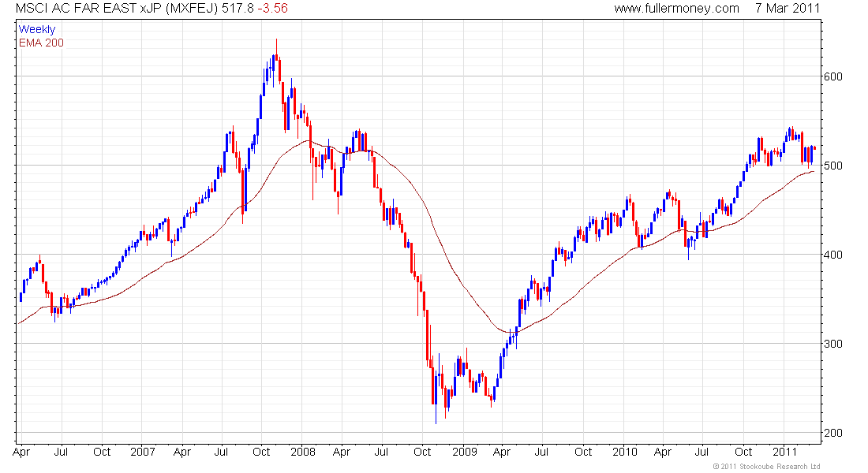Viewport: 868px width, 473px height.
Task: Click the Oct label just before 2010
Action: (583, 452)
